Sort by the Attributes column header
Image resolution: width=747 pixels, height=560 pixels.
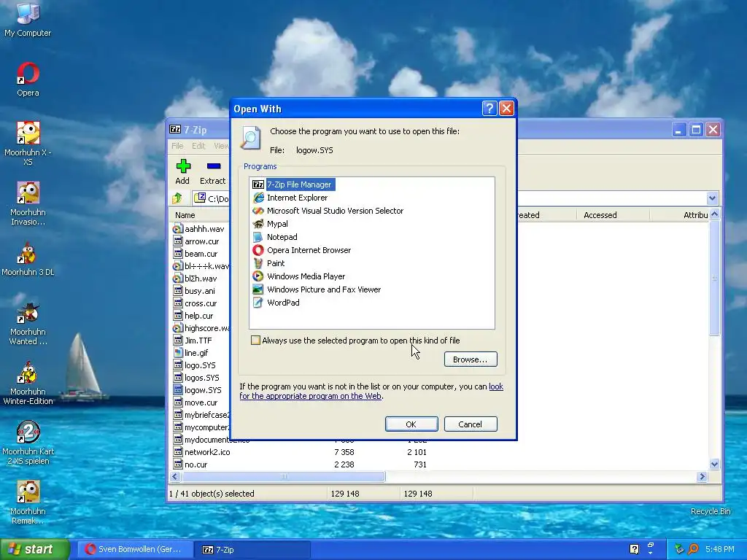coord(680,215)
